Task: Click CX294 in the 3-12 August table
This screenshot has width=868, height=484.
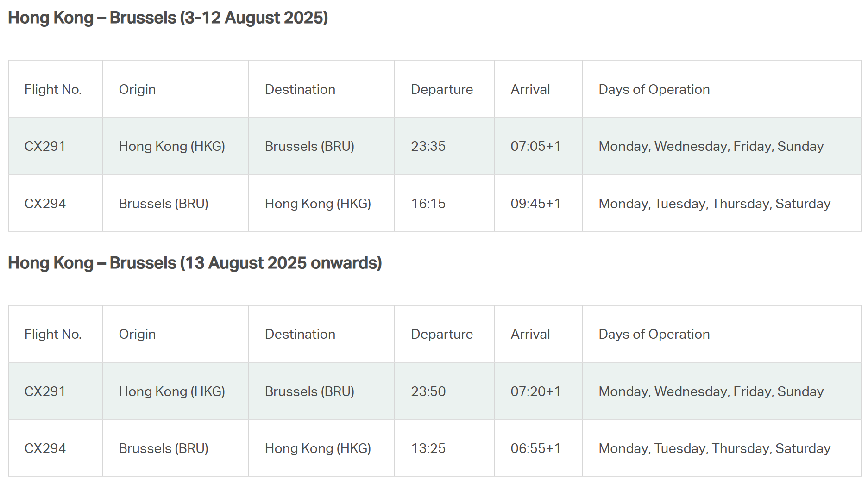Action: 45,204
